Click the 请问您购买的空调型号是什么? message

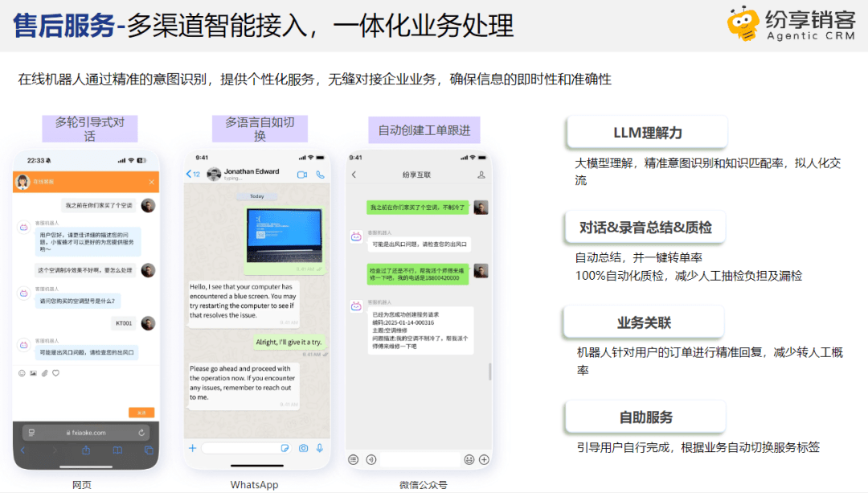click(x=77, y=301)
